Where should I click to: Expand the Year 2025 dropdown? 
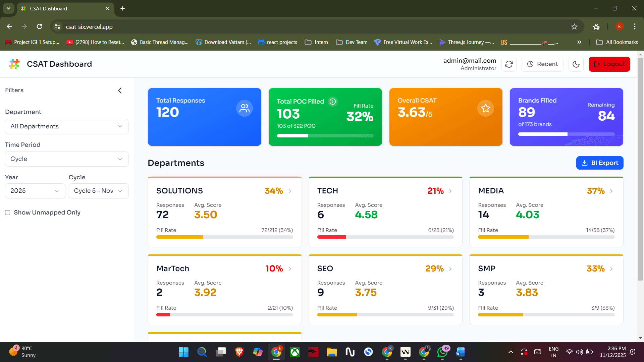(x=35, y=191)
